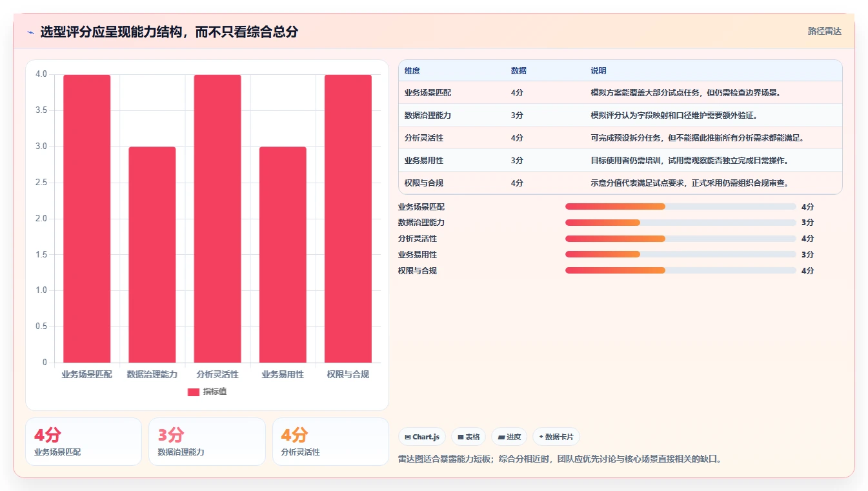Click the 业务易用性 progress bar
This screenshot has width=868, height=491.
coord(681,254)
